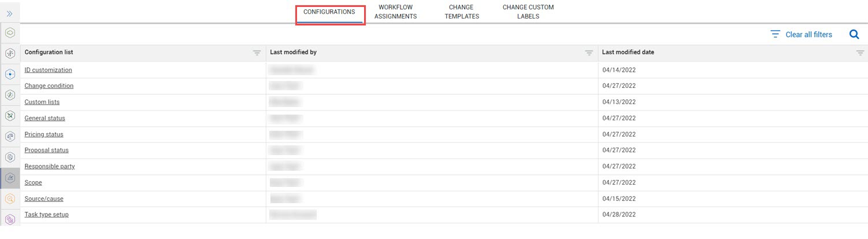Open the orange magnifier sidebar icon
This screenshot has width=868, height=239.
(10, 198)
